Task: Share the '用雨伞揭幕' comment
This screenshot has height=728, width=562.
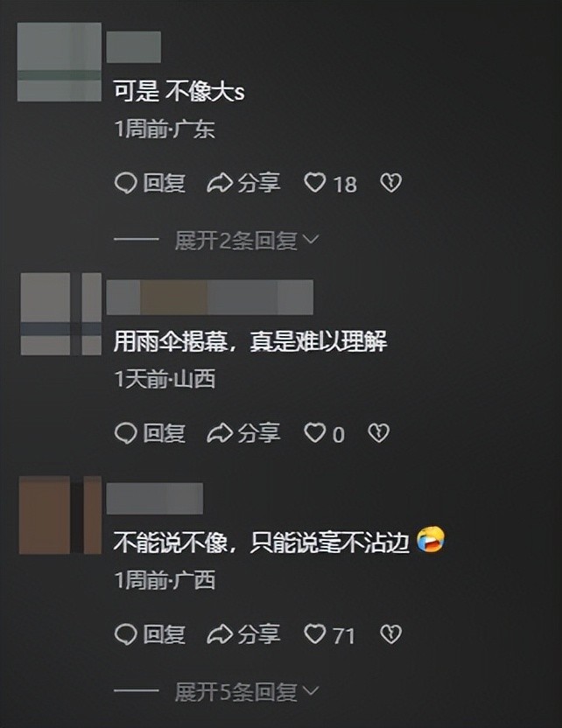Action: pyautogui.click(x=243, y=434)
